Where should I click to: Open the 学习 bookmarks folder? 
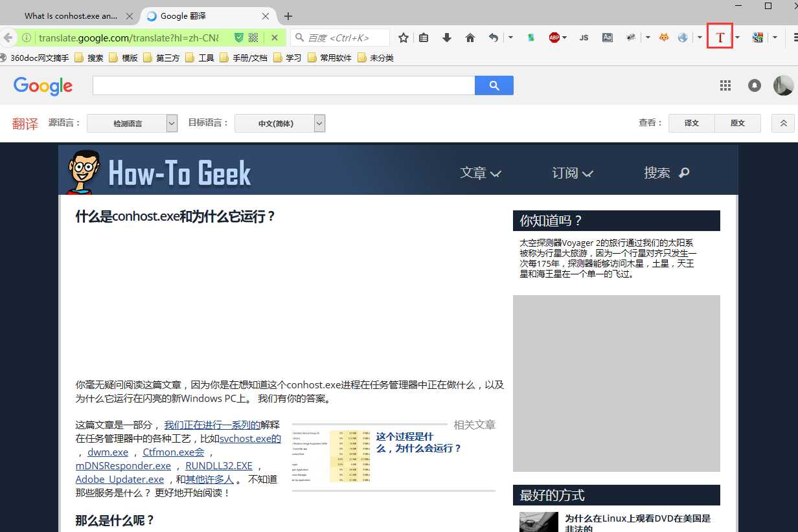[287, 58]
